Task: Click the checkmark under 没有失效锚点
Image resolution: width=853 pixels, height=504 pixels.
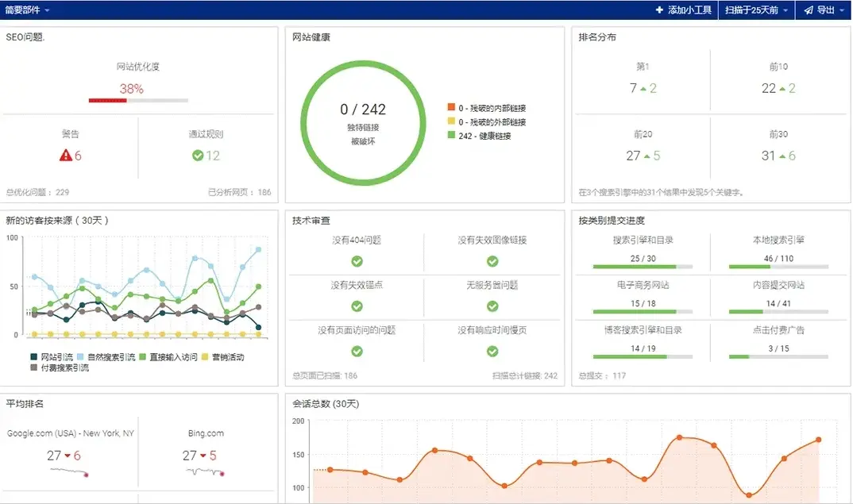Action: coord(357,306)
